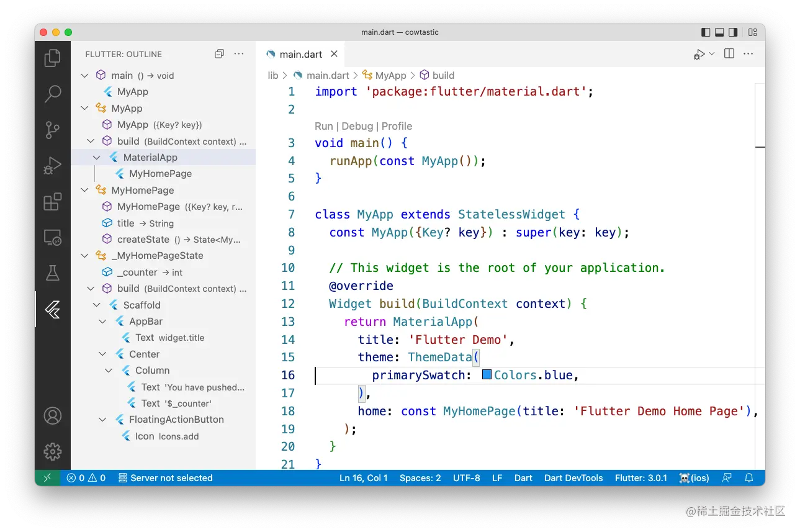Split the editor to the right

[x=729, y=54]
